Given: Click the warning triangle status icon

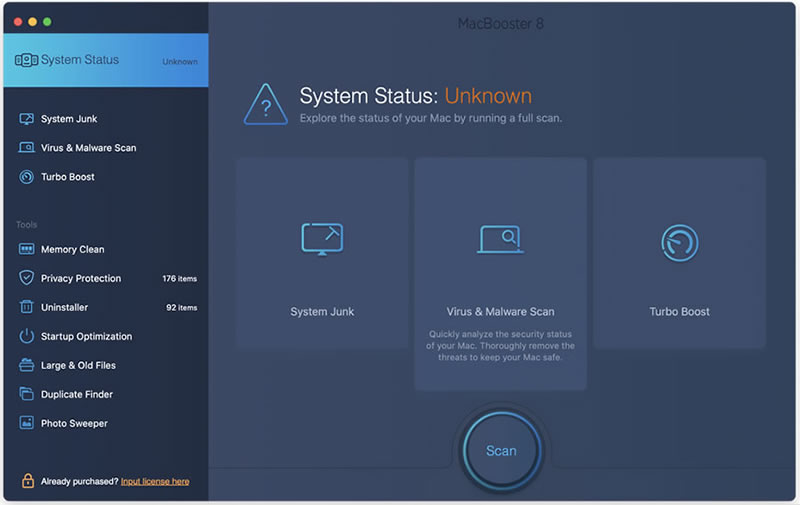Looking at the screenshot, I should click(266, 105).
